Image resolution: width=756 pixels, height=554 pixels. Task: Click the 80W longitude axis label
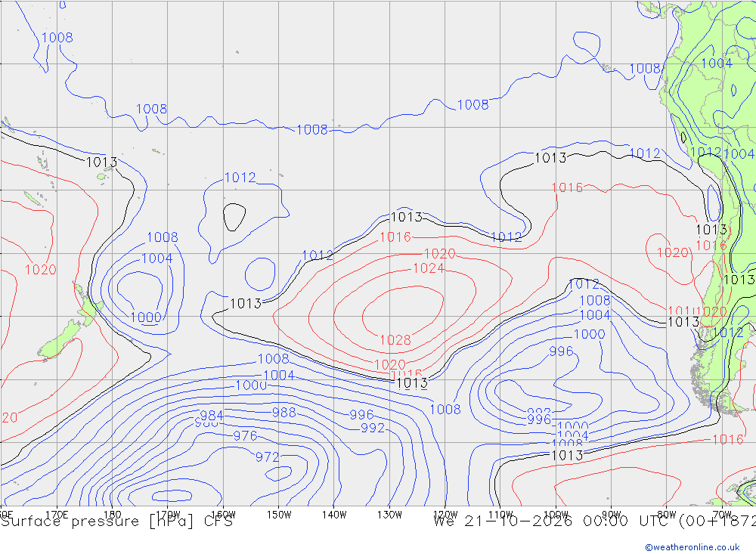pos(667,515)
